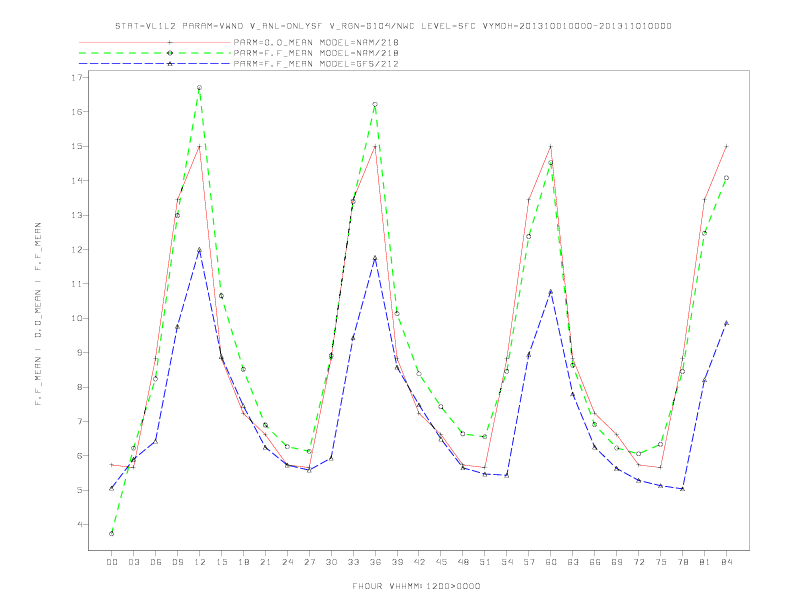Click x-axis tick label 51
Screen dimensions: 792x612
[x=485, y=562]
